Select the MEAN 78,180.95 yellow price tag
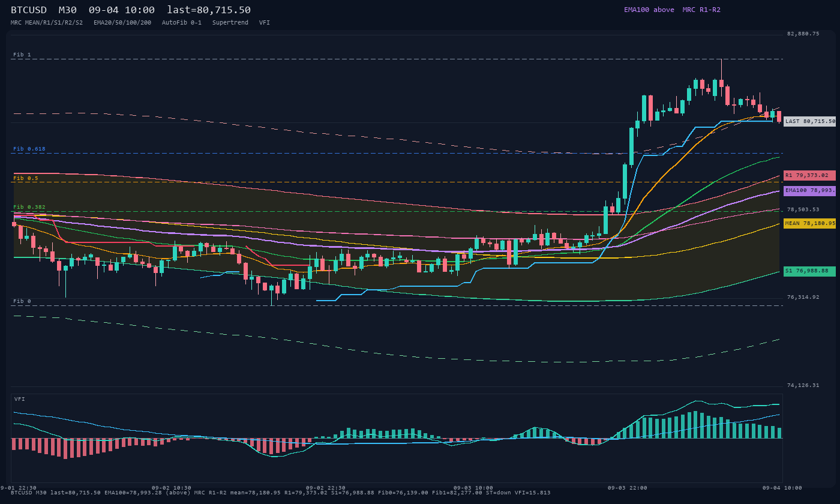 809,223
